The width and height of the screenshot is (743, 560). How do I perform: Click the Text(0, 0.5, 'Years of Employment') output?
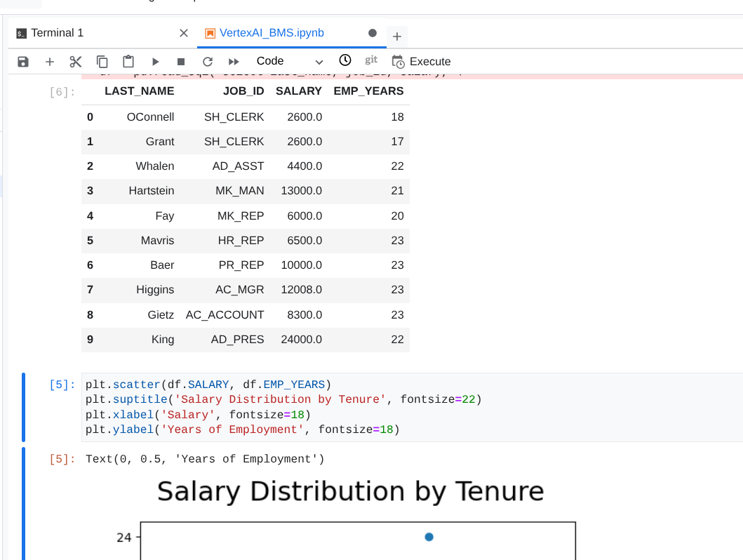coord(205,459)
